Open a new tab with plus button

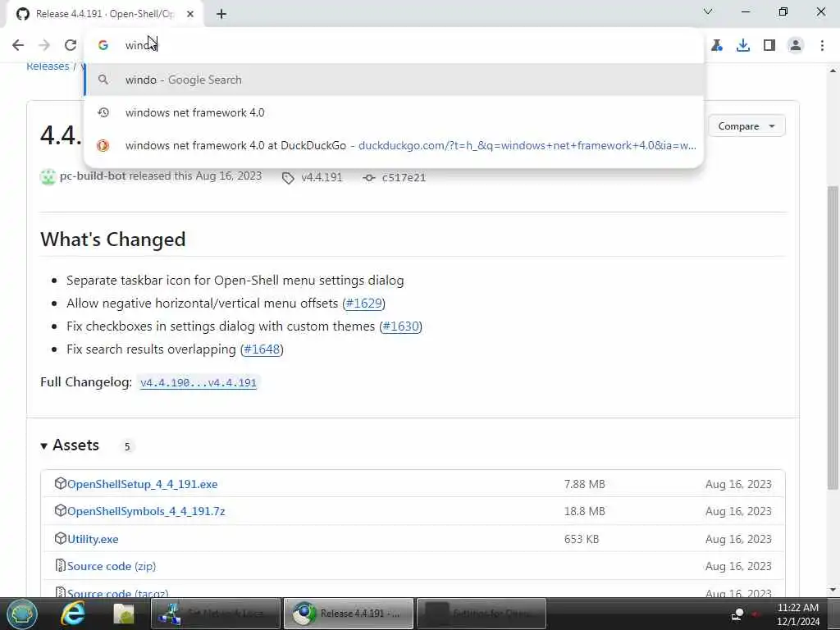pos(221,14)
